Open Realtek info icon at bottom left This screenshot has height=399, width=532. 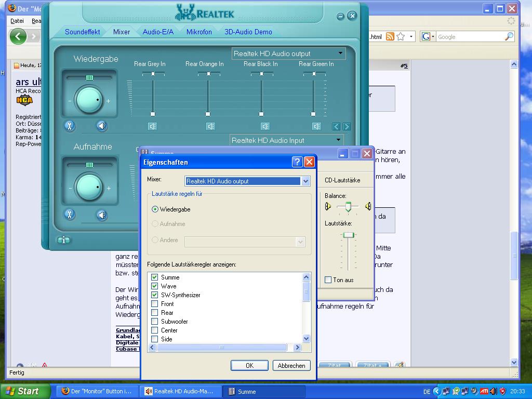[63, 240]
